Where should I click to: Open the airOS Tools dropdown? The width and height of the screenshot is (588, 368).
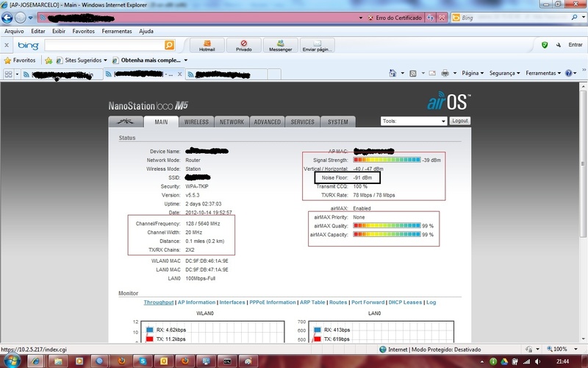click(x=414, y=121)
